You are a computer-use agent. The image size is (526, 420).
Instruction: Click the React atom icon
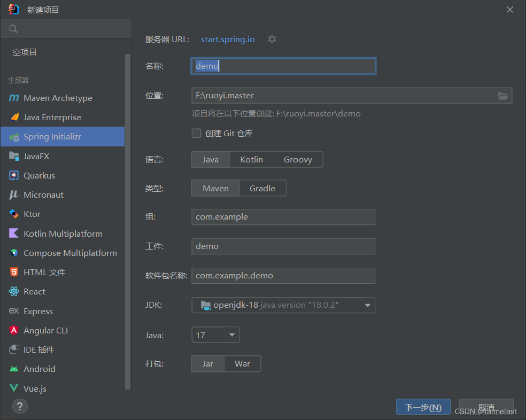coord(14,291)
